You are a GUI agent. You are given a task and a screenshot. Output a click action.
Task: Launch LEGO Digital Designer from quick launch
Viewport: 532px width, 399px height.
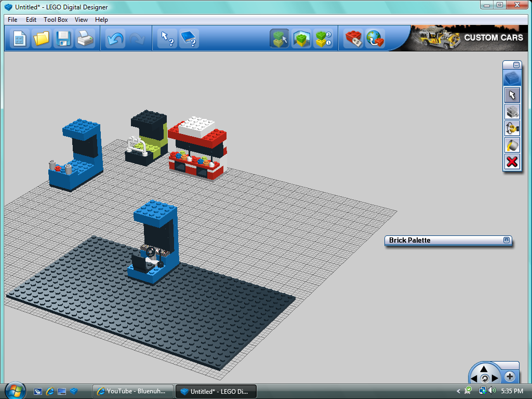pos(74,391)
